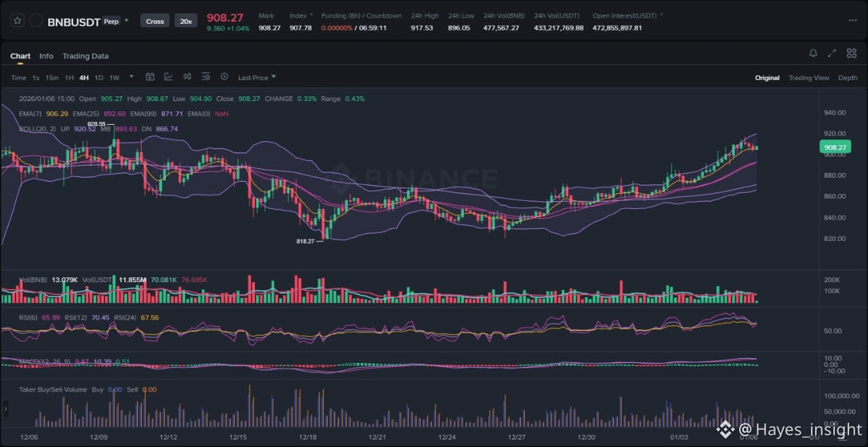Open the candlestick chart style icon
Viewport: 868px width, 447px height.
coord(187,77)
